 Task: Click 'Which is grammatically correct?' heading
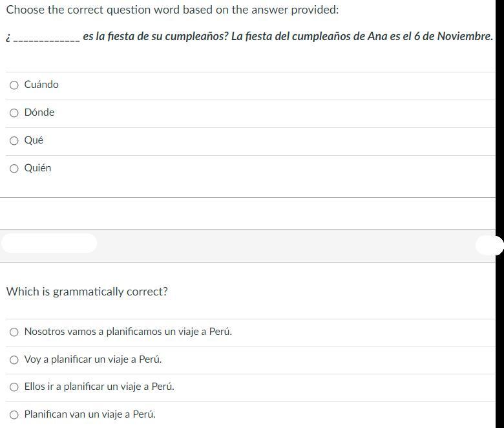(87, 292)
